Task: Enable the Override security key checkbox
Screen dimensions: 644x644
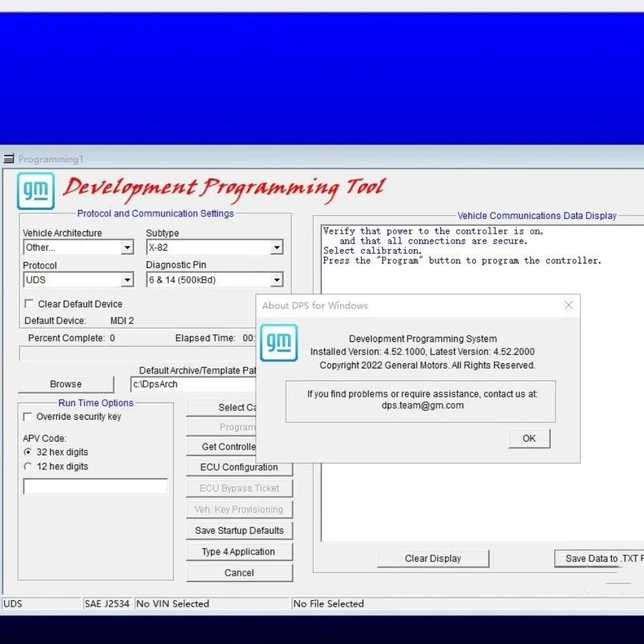Action: click(x=28, y=417)
